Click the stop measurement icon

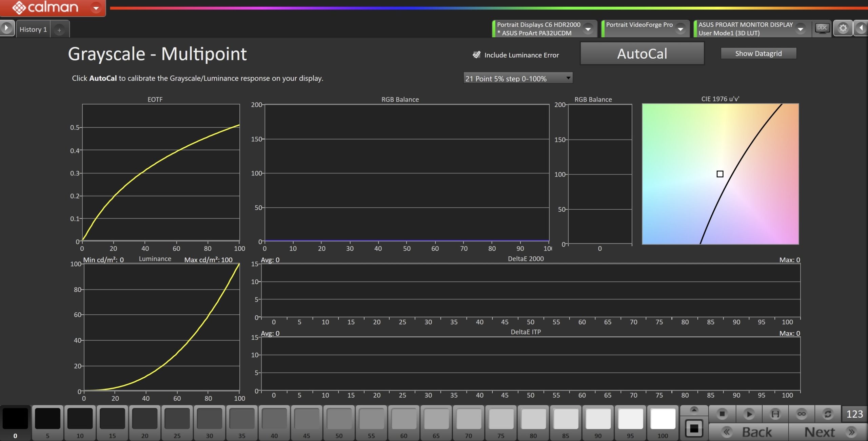click(x=722, y=414)
